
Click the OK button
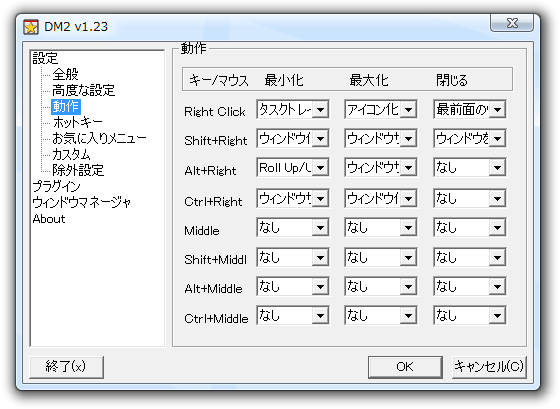[405, 367]
